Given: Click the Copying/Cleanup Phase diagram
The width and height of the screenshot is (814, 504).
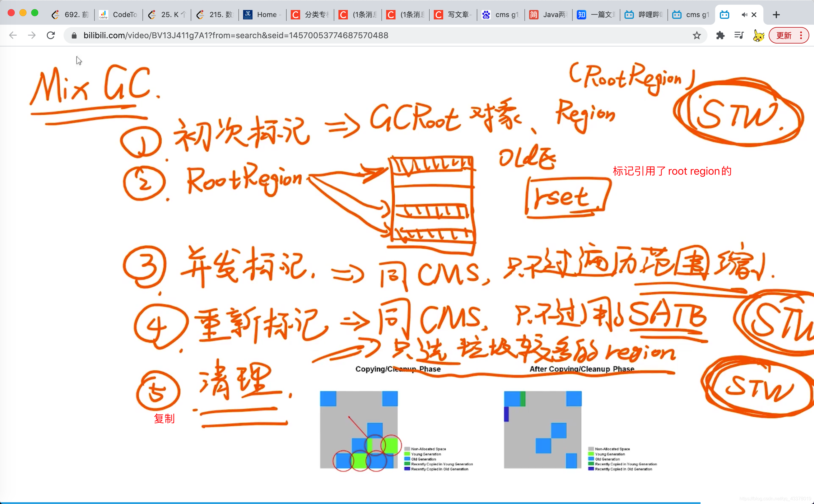Looking at the screenshot, I should click(359, 429).
